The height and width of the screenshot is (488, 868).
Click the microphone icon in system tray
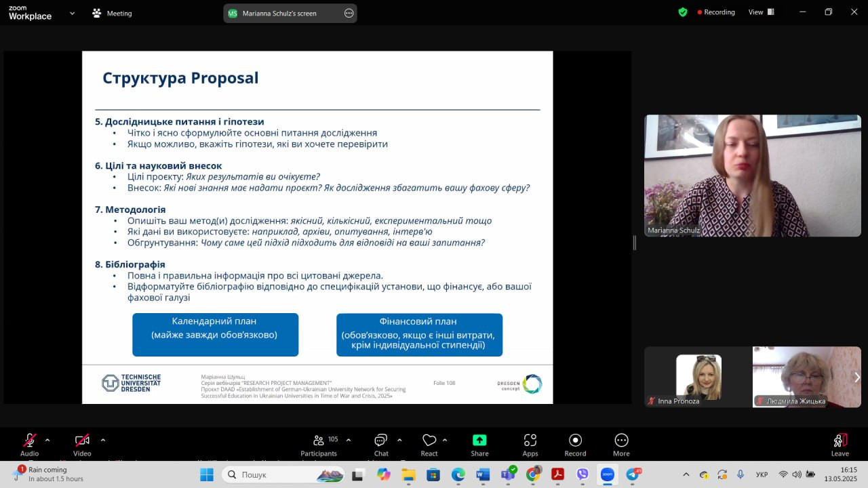click(741, 474)
